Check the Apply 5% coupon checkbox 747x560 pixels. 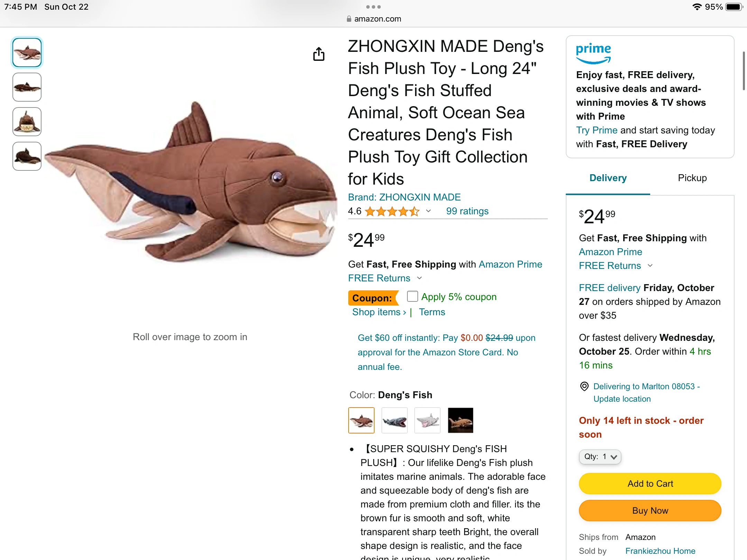(412, 297)
